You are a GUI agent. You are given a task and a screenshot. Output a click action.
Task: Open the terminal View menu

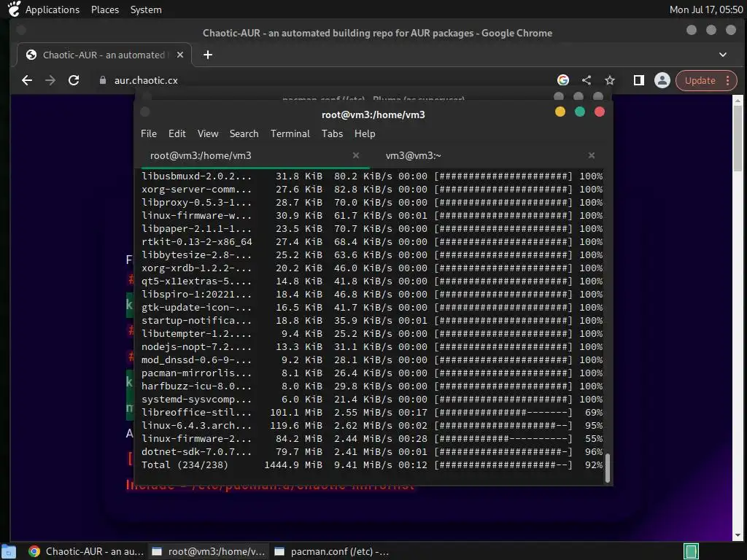[208, 134]
